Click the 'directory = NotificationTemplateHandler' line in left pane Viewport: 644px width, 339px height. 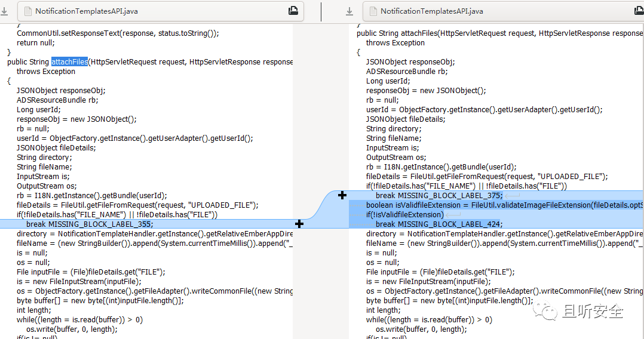(x=155, y=233)
